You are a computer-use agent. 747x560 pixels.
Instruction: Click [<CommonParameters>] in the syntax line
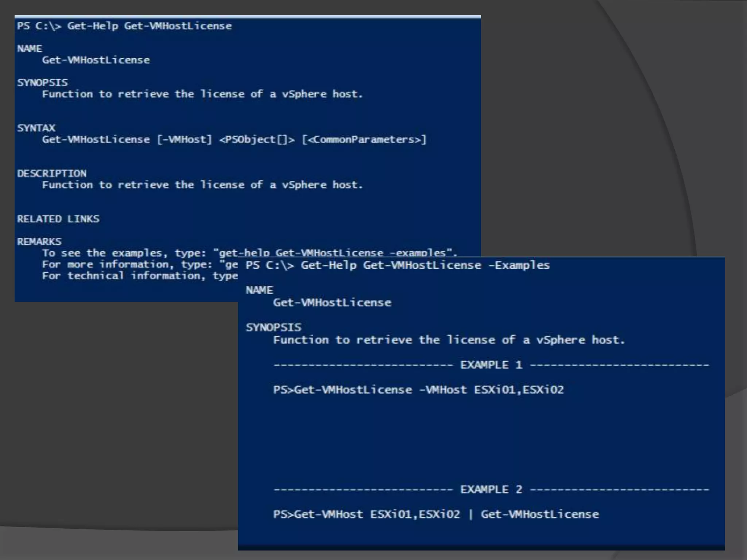coord(364,140)
